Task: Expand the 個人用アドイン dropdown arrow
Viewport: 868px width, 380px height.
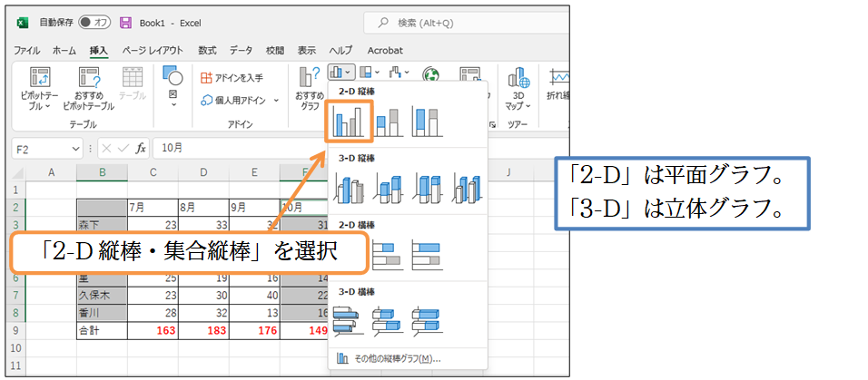Action: pos(276,101)
